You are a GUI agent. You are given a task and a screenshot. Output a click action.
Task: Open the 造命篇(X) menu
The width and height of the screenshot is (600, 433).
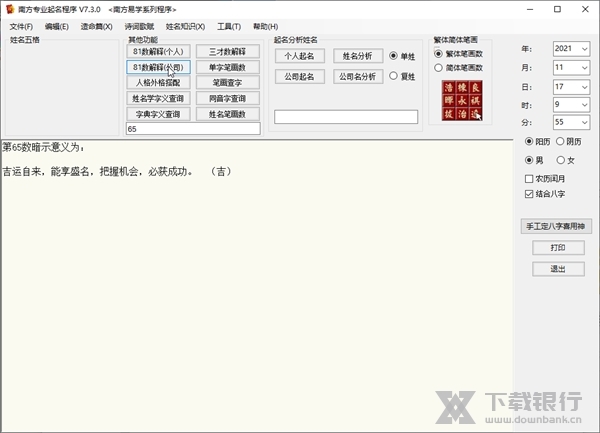tap(96, 26)
